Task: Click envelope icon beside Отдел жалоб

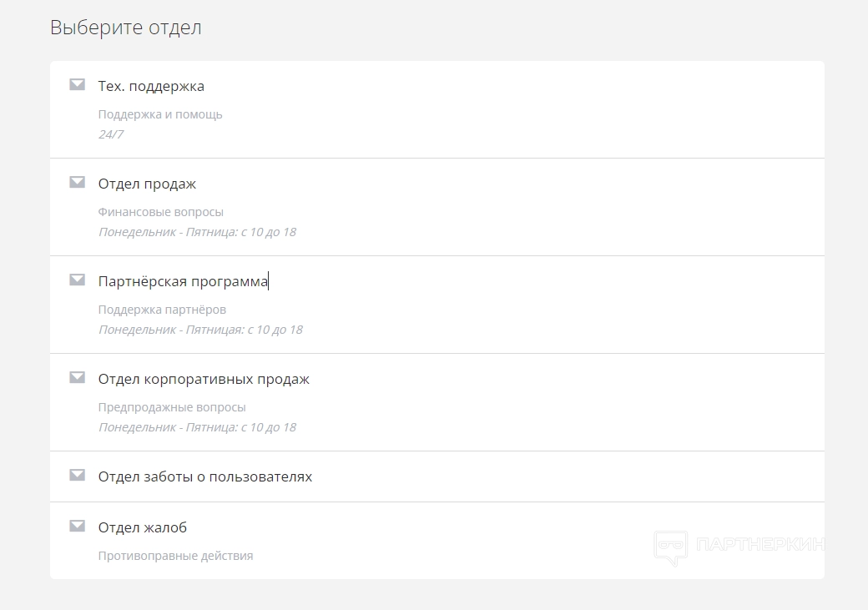Action: pyautogui.click(x=77, y=526)
